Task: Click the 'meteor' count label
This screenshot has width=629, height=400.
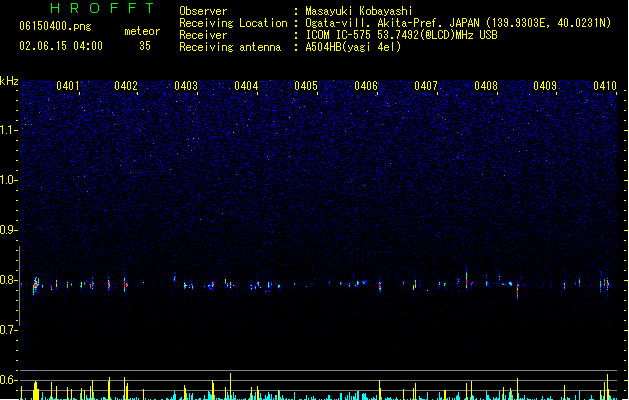Action: click(142, 31)
